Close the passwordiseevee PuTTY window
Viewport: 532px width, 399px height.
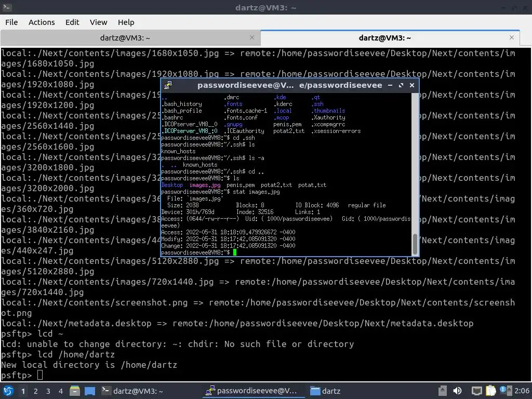412,86
